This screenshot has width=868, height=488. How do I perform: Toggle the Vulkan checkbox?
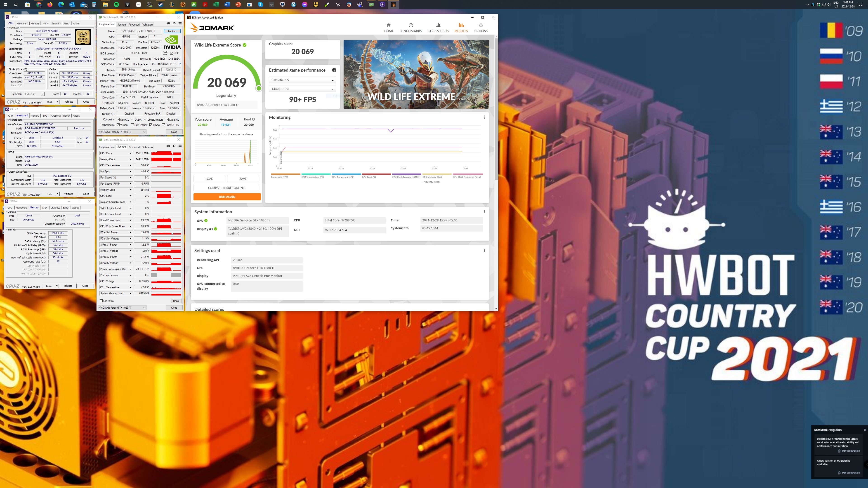point(118,125)
